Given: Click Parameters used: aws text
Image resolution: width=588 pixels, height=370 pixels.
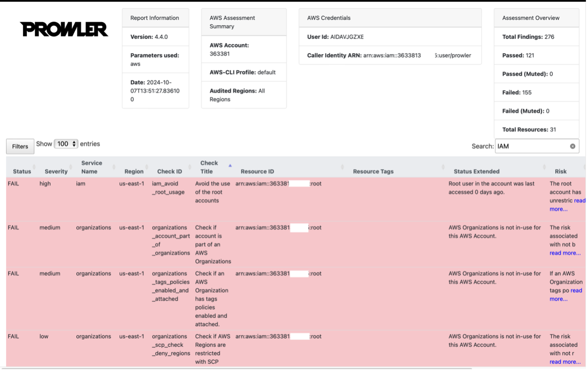Looking at the screenshot, I should pyautogui.click(x=155, y=60).
